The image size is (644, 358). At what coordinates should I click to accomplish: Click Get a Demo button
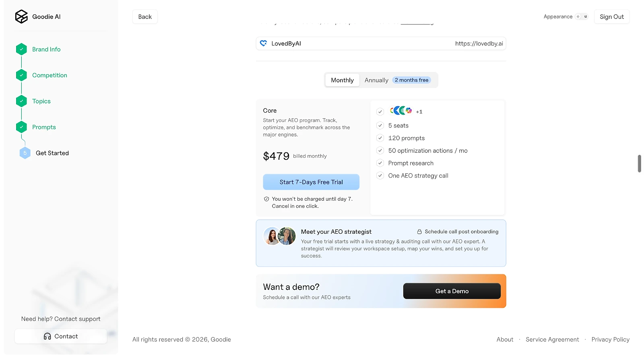tap(452, 291)
